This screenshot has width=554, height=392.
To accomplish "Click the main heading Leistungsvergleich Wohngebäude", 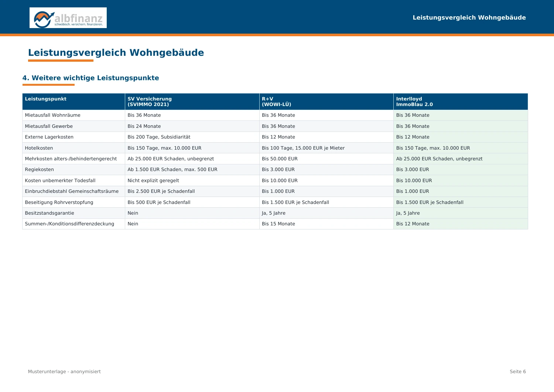I will pyautogui.click(x=116, y=53).
